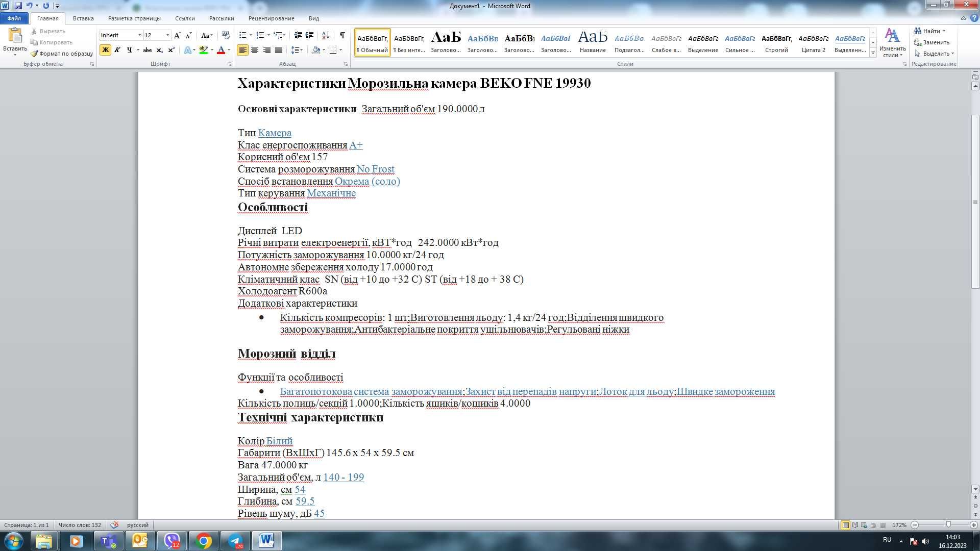Toggle bold formatting (Ж)
This screenshot has width=980, height=551.
tap(105, 50)
